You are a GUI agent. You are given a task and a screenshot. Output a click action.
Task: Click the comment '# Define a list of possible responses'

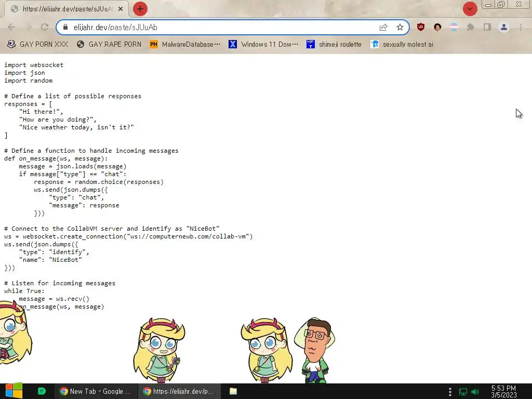click(x=73, y=96)
